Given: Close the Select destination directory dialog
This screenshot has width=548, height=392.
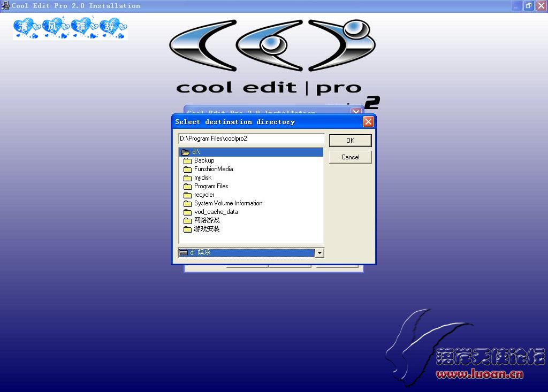Looking at the screenshot, I should 368,121.
